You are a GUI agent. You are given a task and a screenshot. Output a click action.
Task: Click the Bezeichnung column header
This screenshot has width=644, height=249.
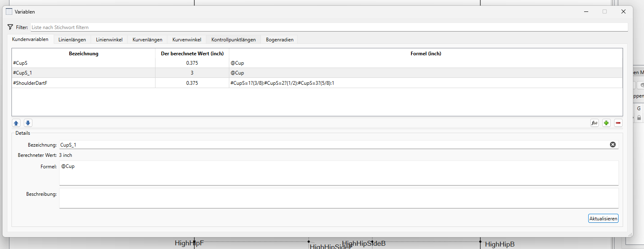pyautogui.click(x=84, y=54)
